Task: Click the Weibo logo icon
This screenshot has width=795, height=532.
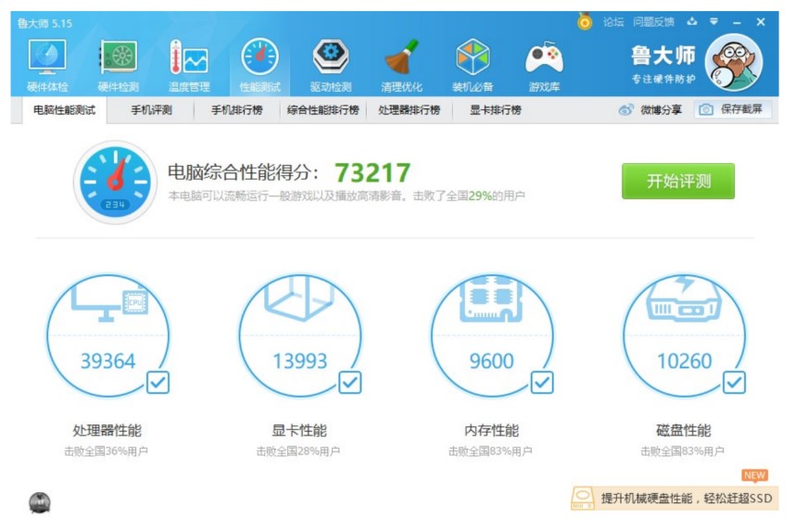Action: [625, 109]
